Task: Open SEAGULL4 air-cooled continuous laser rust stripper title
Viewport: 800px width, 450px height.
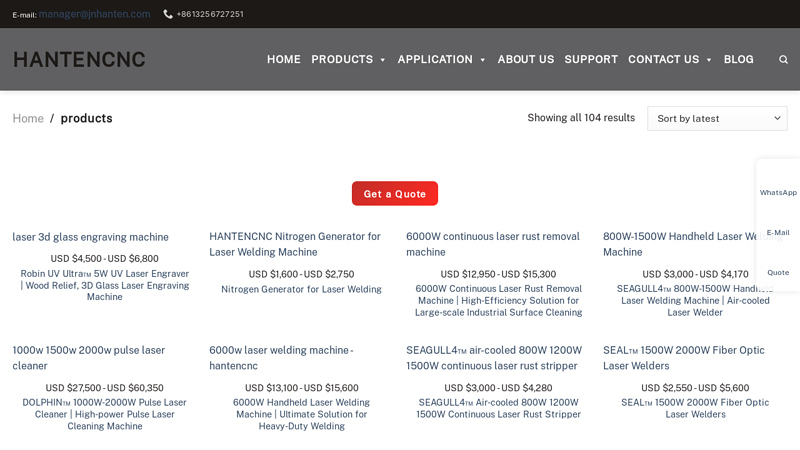Action: point(494,358)
